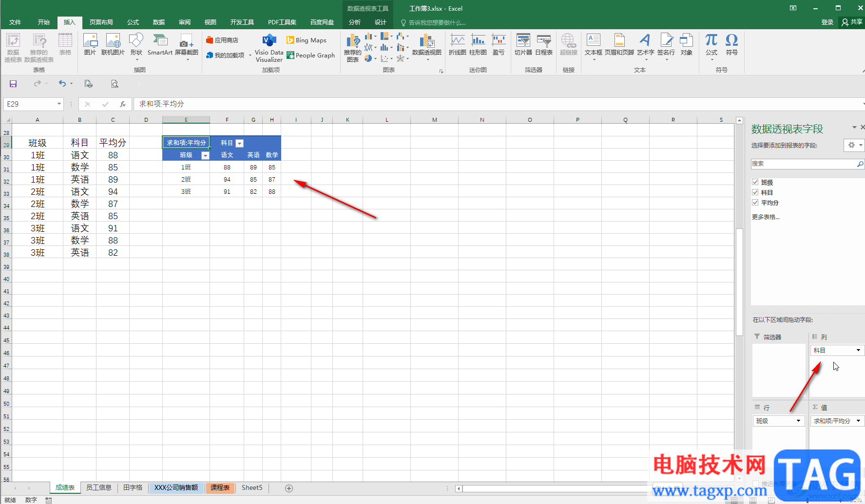This screenshot has width=865, height=504.
Task: Select column header M
Action: point(434,120)
